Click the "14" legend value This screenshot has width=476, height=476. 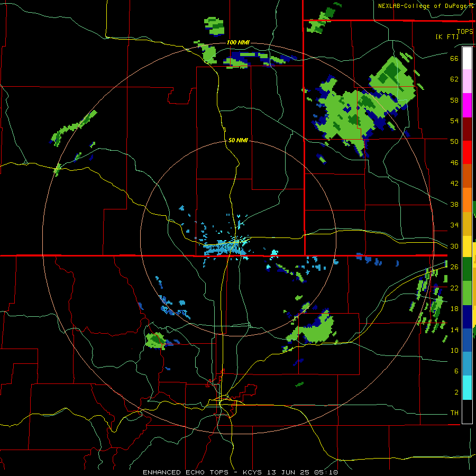(x=454, y=329)
